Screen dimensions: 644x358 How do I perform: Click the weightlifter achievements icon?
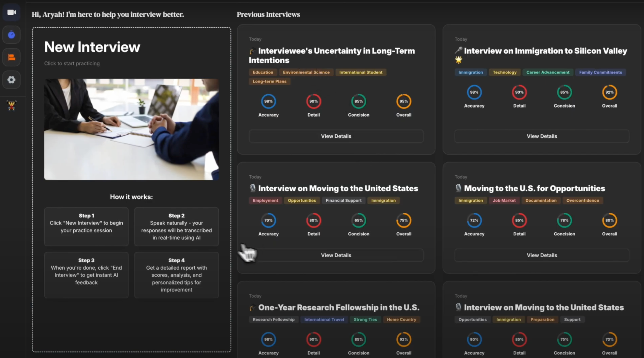pyautogui.click(x=12, y=105)
